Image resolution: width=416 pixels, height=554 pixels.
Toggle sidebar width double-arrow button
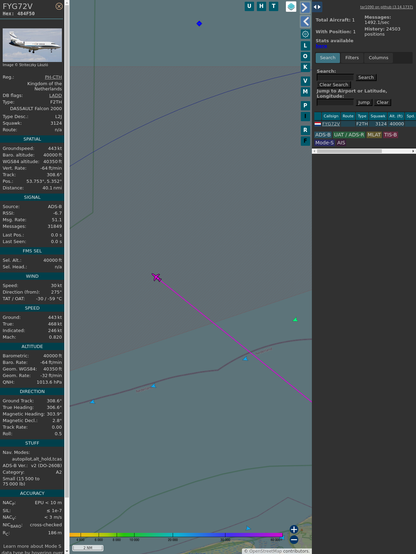[317, 7]
